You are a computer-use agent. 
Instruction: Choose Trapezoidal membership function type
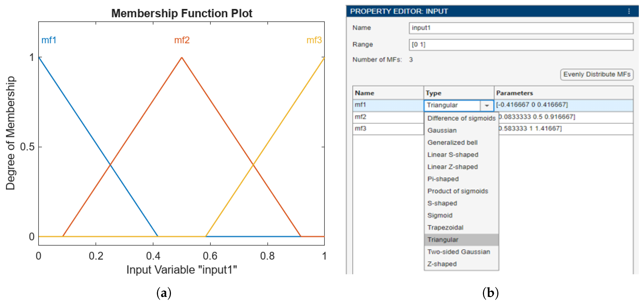pyautogui.click(x=445, y=227)
